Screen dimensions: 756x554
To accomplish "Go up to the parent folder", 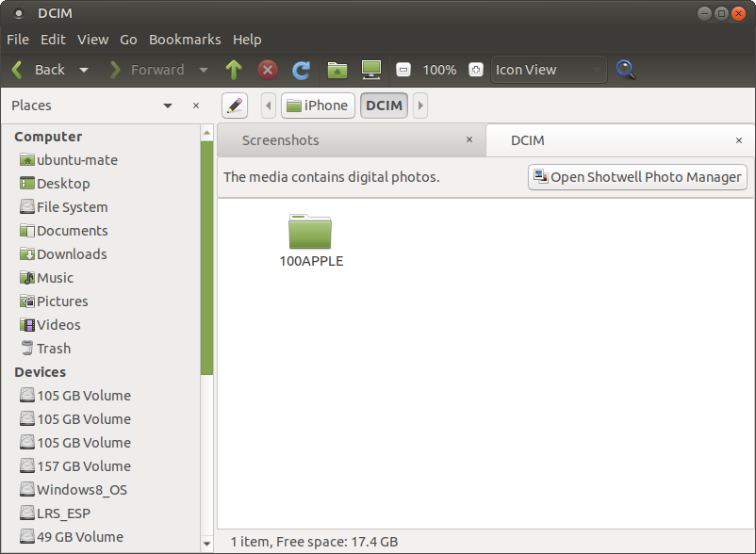I will [x=234, y=70].
